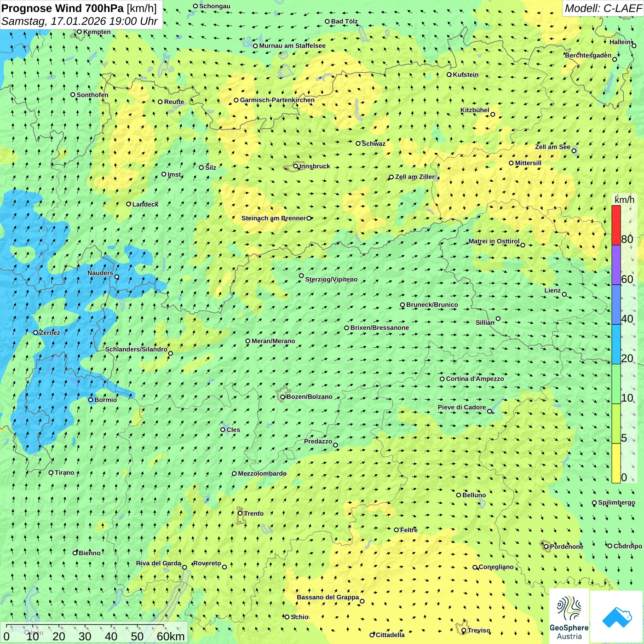The image size is (644, 644).
Task: Click the Bad Tölz city label
Action: coord(345,21)
